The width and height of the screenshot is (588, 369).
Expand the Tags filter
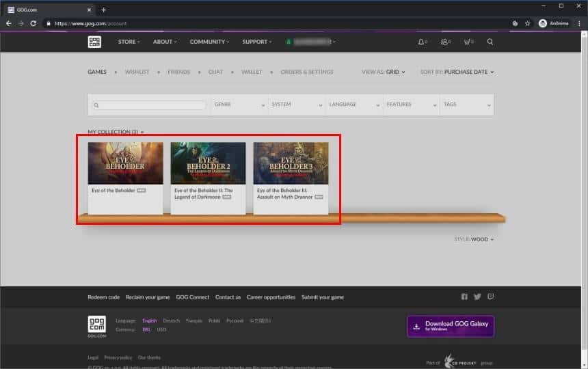click(467, 105)
